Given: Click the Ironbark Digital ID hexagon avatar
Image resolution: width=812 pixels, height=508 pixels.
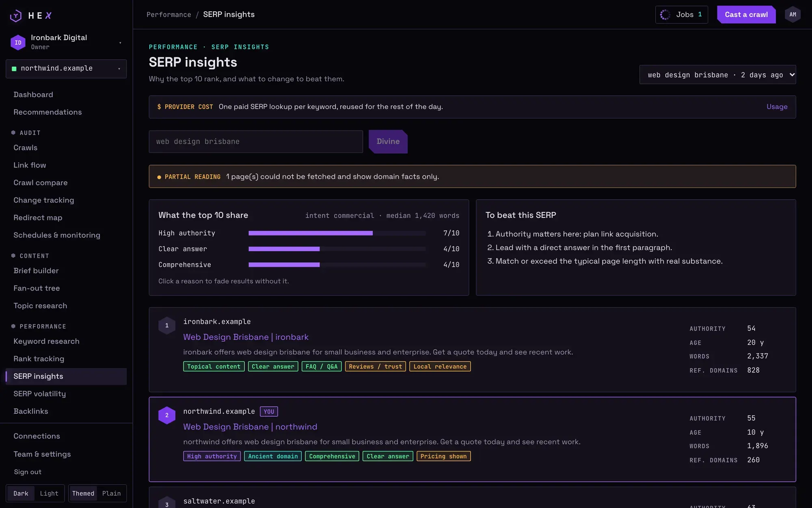Looking at the screenshot, I should [18, 42].
